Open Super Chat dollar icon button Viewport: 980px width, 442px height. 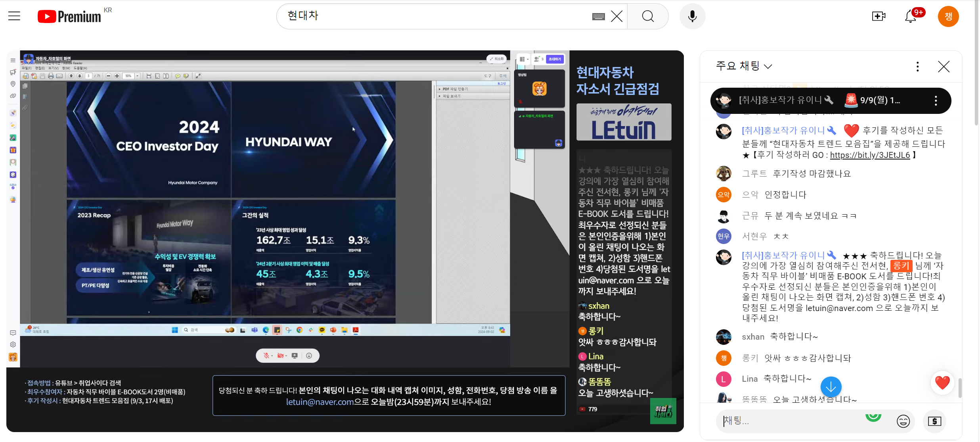(934, 421)
